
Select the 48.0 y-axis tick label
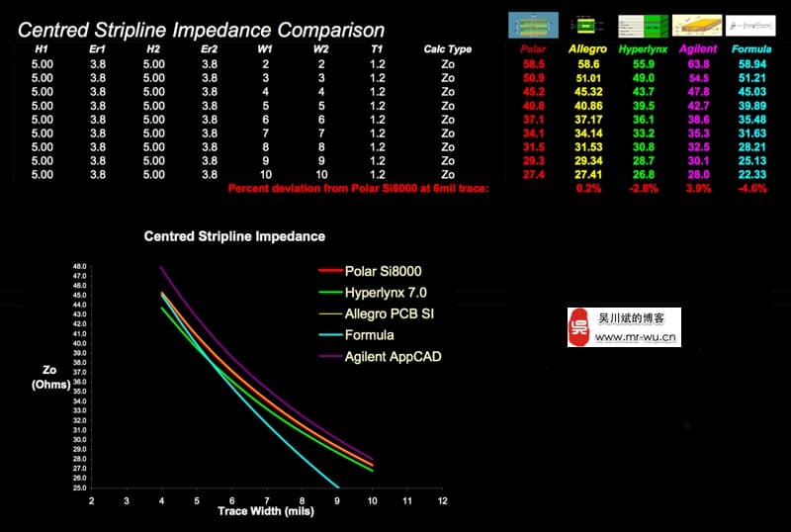80,266
